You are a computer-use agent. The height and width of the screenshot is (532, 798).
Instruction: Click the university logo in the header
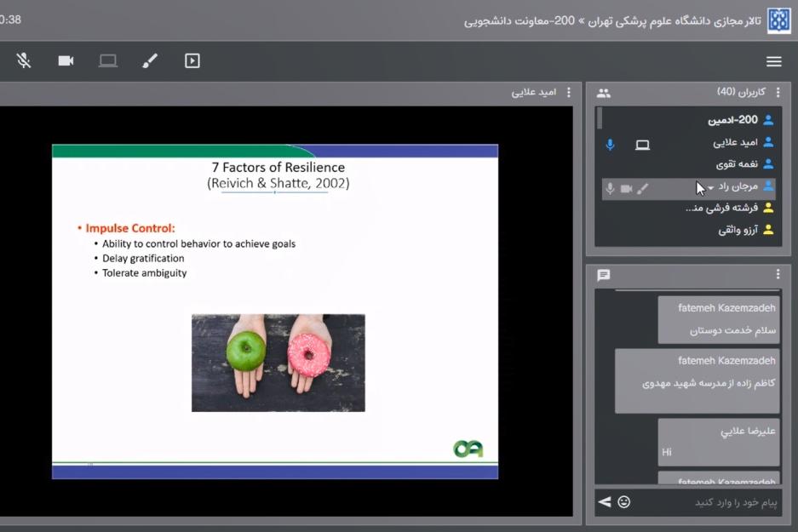tap(778, 20)
